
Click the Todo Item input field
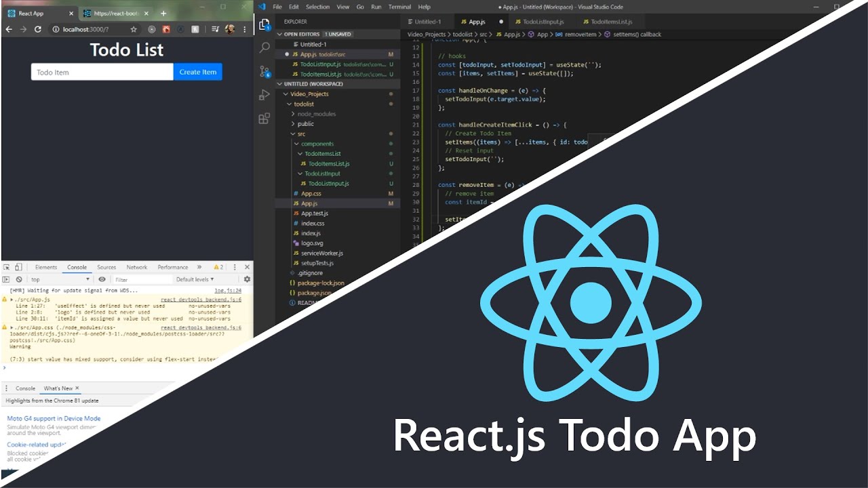[102, 73]
